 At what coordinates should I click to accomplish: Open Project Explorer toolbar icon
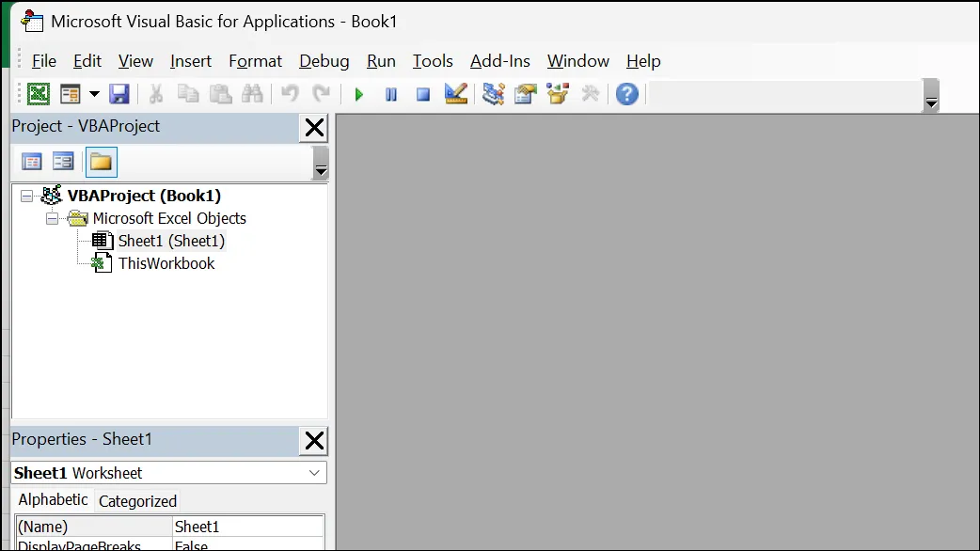click(493, 94)
